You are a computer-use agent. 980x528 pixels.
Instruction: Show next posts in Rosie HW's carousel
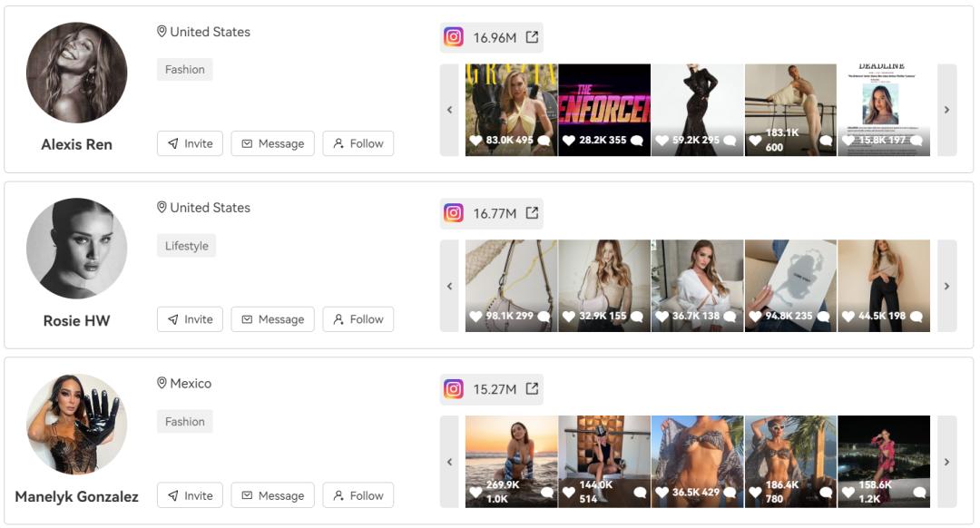[x=946, y=286]
